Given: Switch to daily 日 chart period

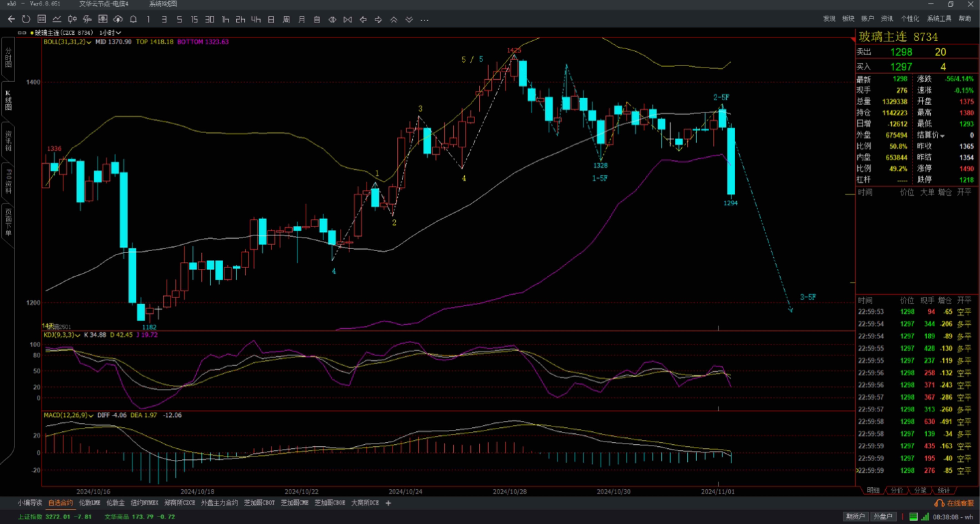Looking at the screenshot, I should coord(271,19).
